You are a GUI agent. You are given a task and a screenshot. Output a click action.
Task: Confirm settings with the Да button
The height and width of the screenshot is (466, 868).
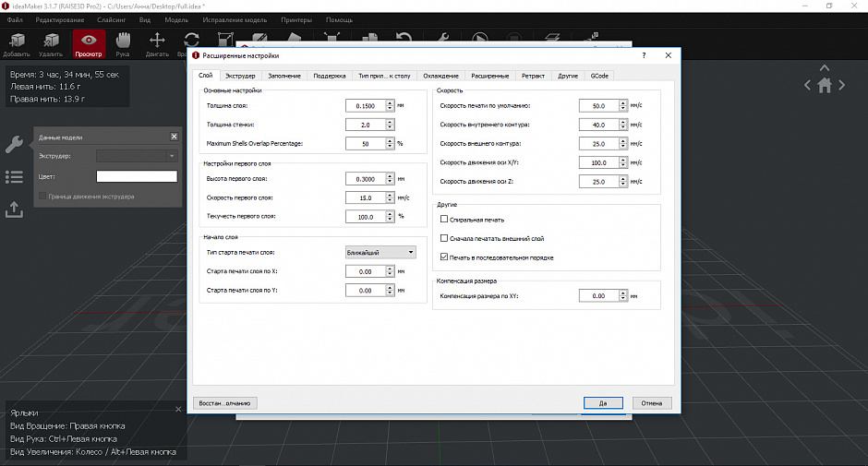[603, 403]
